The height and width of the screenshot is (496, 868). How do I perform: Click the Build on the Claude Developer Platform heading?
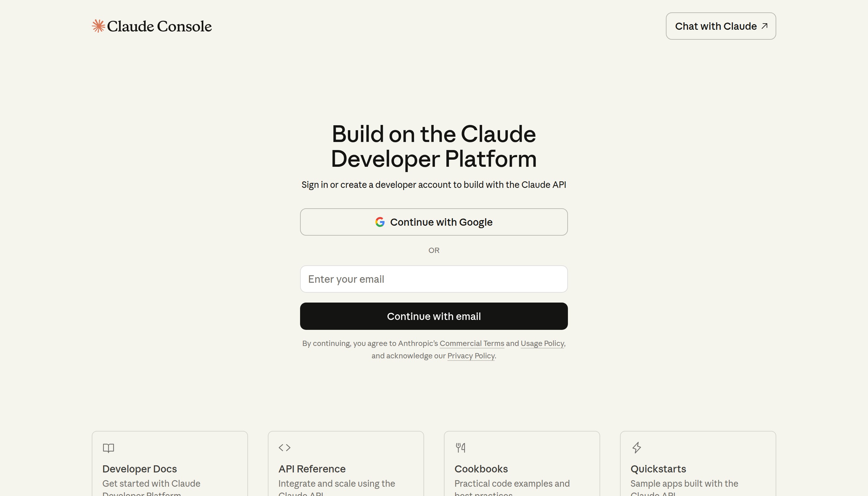[x=433, y=146]
